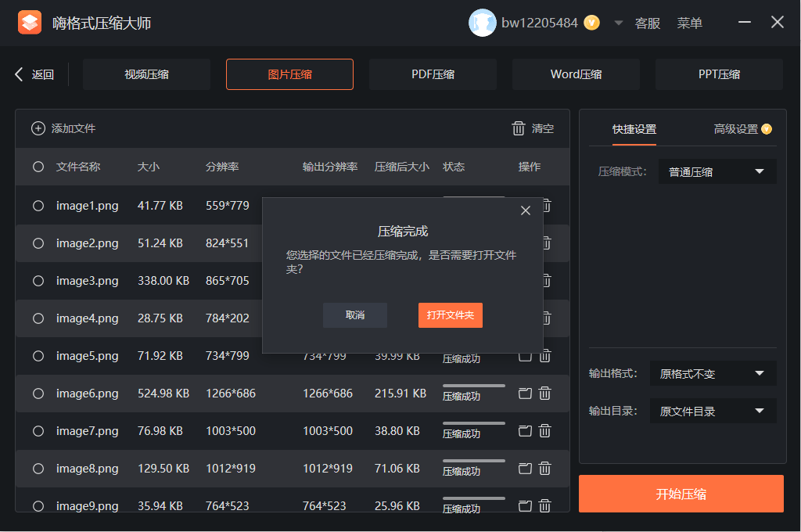Click the 菜单 item in the title bar
The height and width of the screenshot is (532, 801).
(x=690, y=23)
